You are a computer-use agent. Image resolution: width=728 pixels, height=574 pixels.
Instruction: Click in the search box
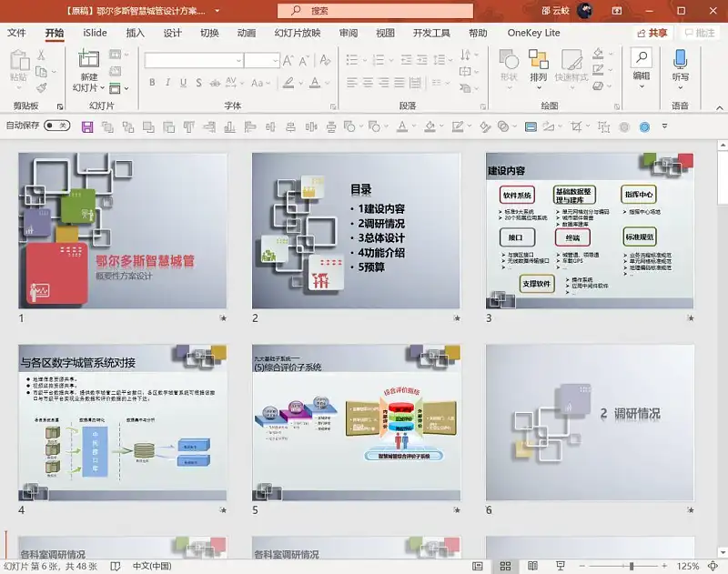[376, 11]
